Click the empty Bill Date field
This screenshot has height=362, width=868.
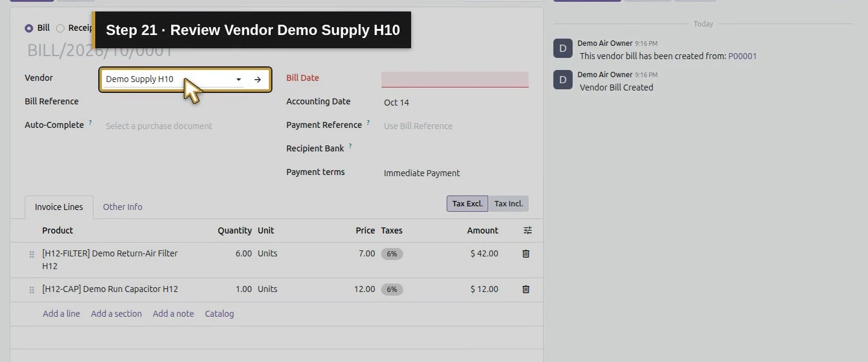(455, 79)
